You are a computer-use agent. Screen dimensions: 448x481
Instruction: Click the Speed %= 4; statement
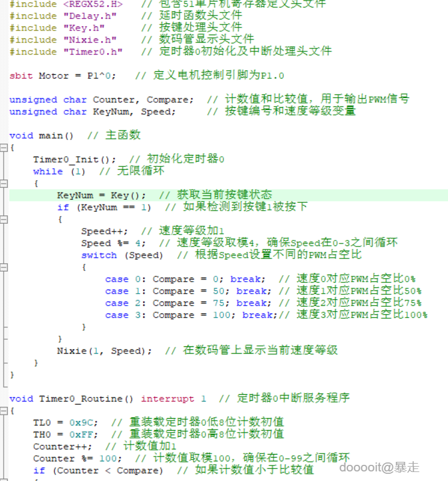114,243
